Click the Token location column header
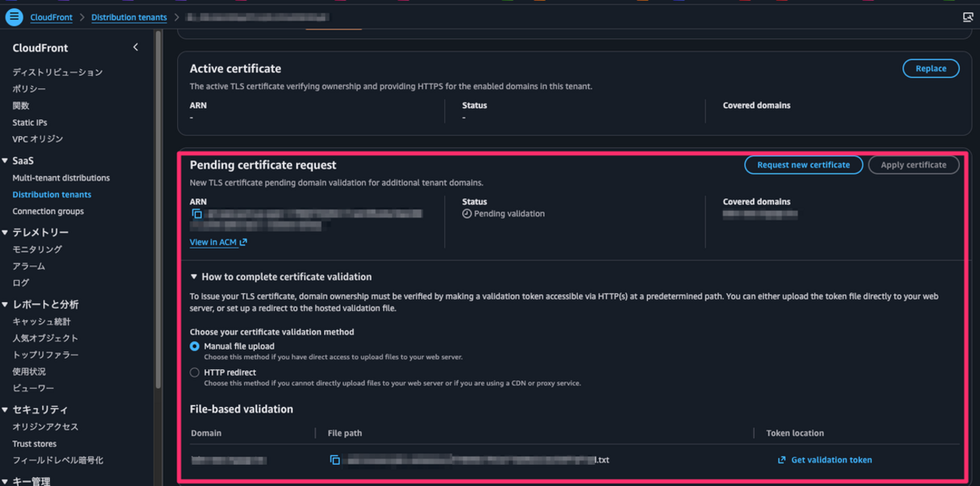Screen dimensions: 980x486 [x=795, y=433]
